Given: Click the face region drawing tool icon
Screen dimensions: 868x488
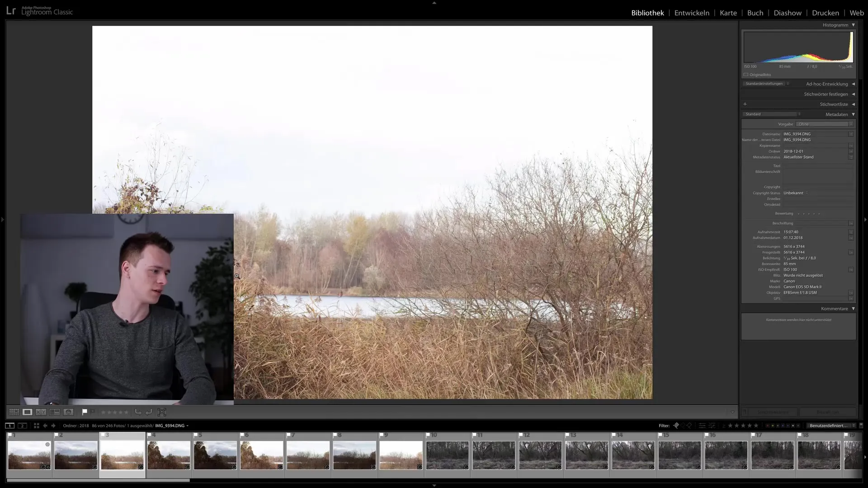Looking at the screenshot, I should (x=162, y=412).
